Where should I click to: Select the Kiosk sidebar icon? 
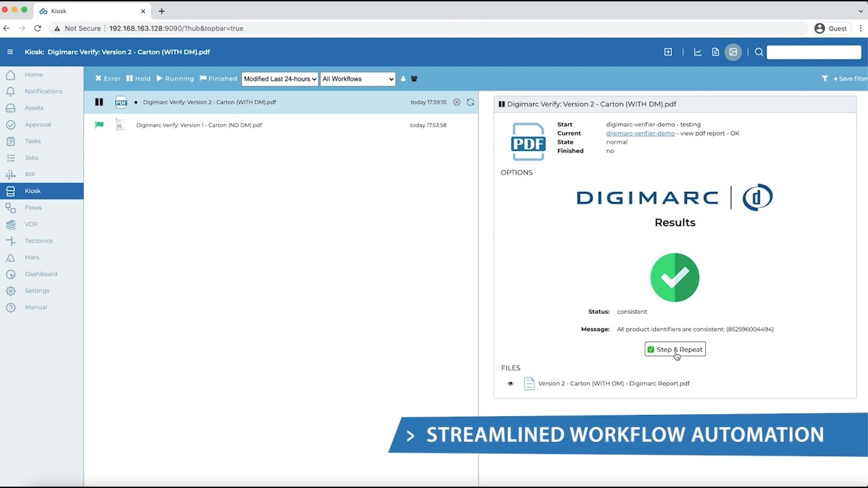click(x=10, y=191)
